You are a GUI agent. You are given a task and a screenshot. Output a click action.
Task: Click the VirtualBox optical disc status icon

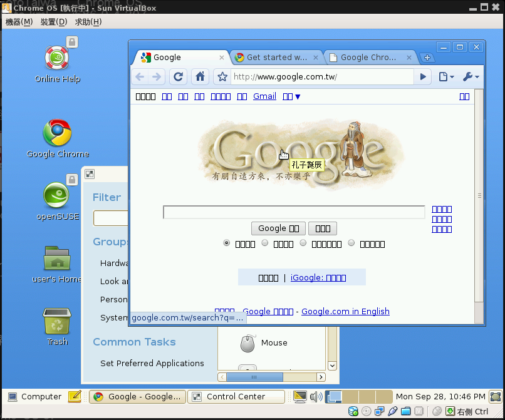click(x=366, y=411)
